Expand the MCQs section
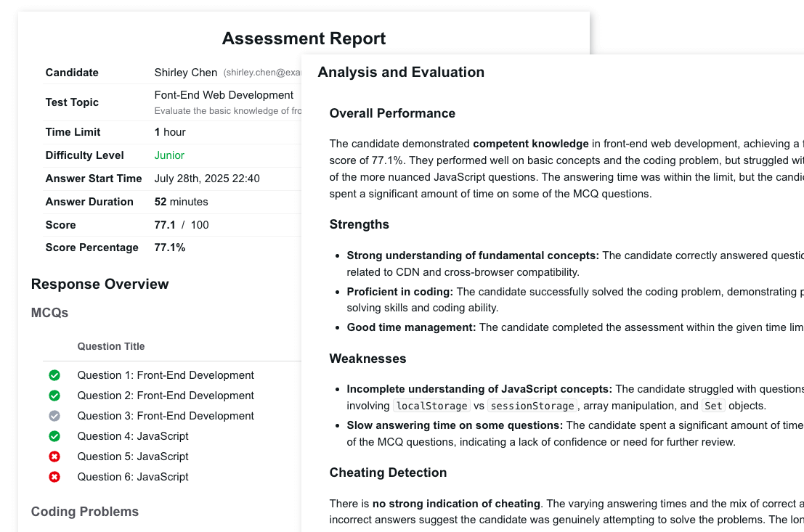The width and height of the screenshot is (804, 532). pos(49,313)
